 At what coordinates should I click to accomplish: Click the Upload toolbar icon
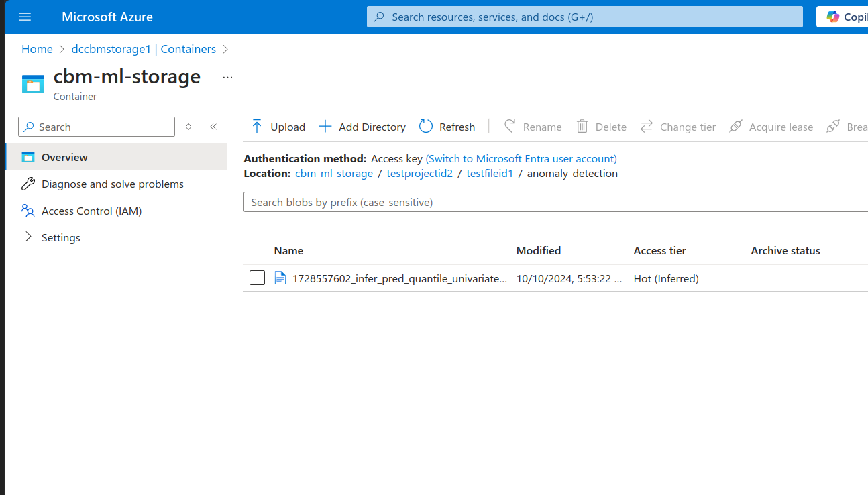(x=257, y=127)
